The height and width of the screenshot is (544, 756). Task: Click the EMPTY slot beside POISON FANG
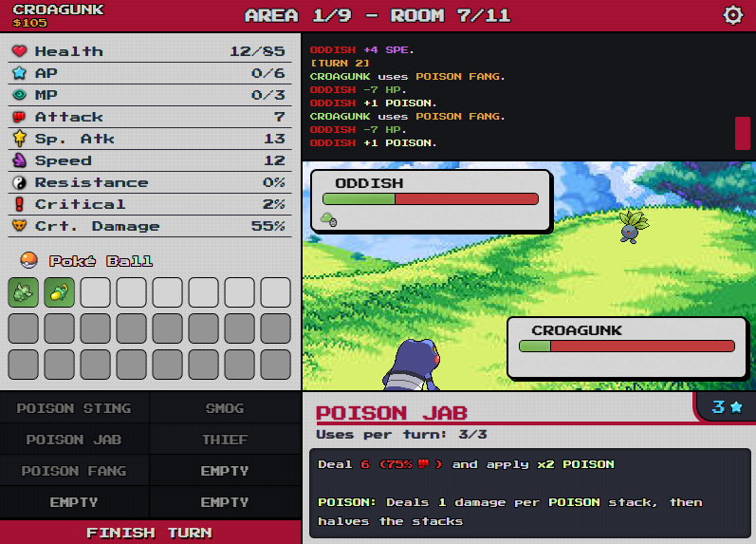(x=225, y=471)
